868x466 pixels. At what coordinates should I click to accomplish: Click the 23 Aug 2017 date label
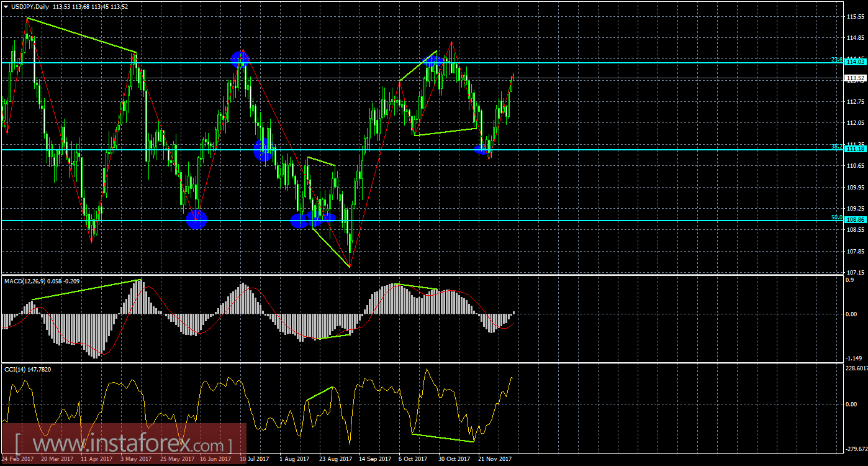coord(335,459)
